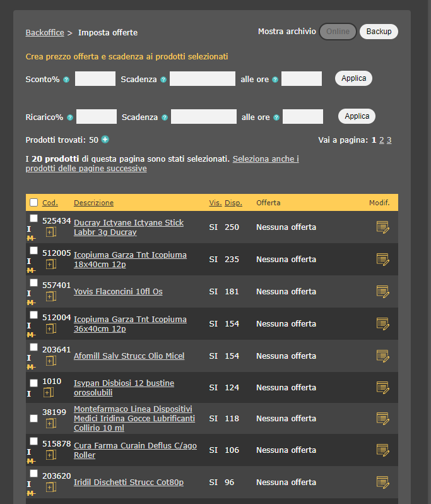The image size is (431, 504).
Task: Sort table by Disp. column
Action: coord(233,203)
